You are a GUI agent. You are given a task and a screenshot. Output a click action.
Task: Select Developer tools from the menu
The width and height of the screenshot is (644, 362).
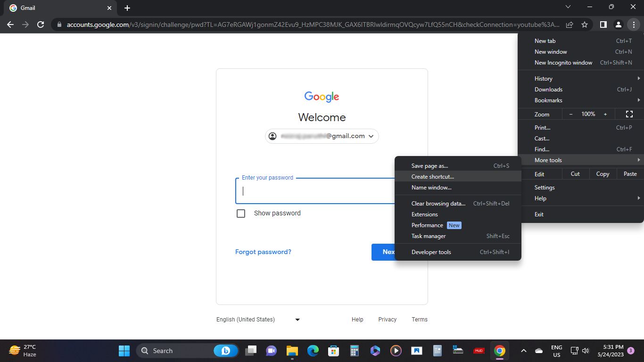tap(431, 252)
